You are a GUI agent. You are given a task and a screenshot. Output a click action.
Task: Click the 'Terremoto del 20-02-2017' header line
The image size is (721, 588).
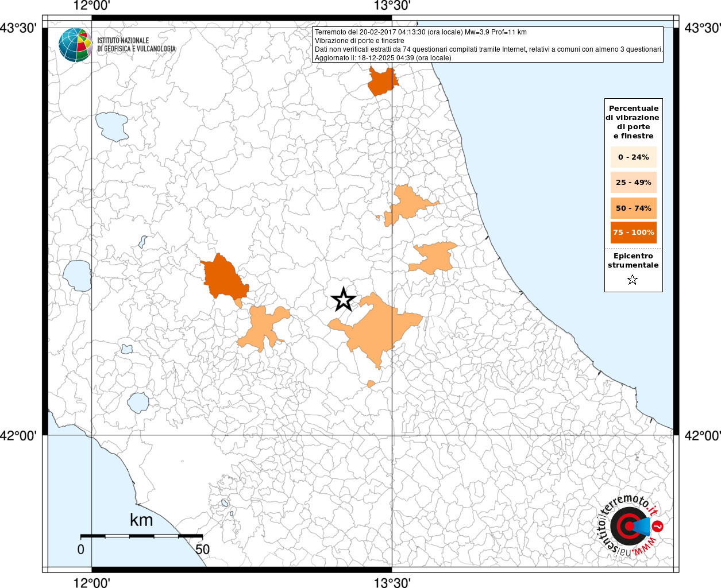(421, 32)
